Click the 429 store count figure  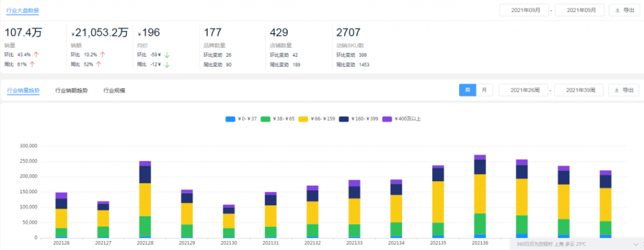click(x=279, y=33)
